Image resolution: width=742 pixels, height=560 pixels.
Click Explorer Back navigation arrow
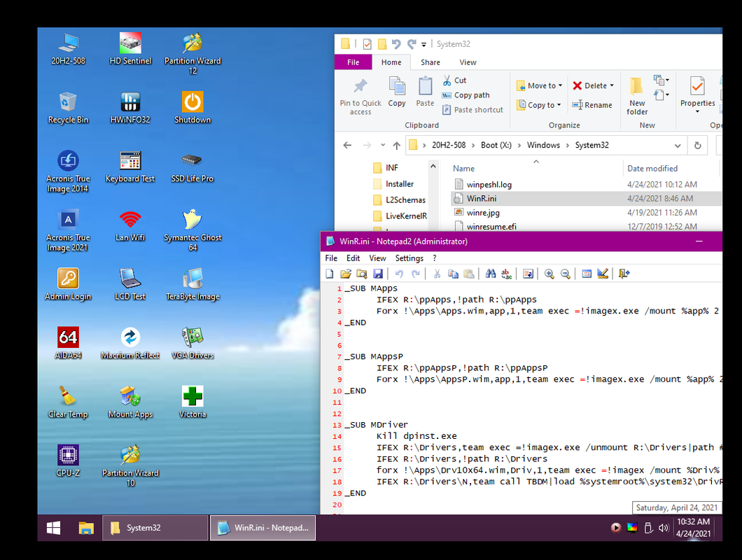(x=347, y=146)
